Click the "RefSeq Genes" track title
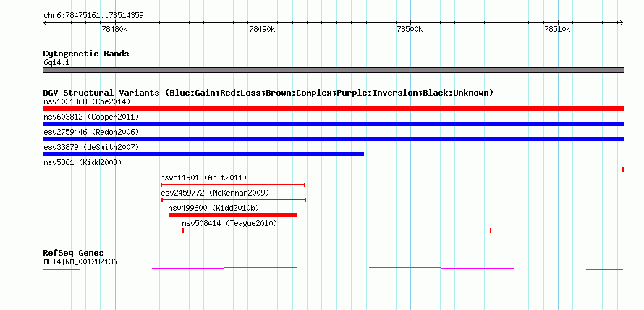This screenshot has width=644, height=310. [x=74, y=253]
